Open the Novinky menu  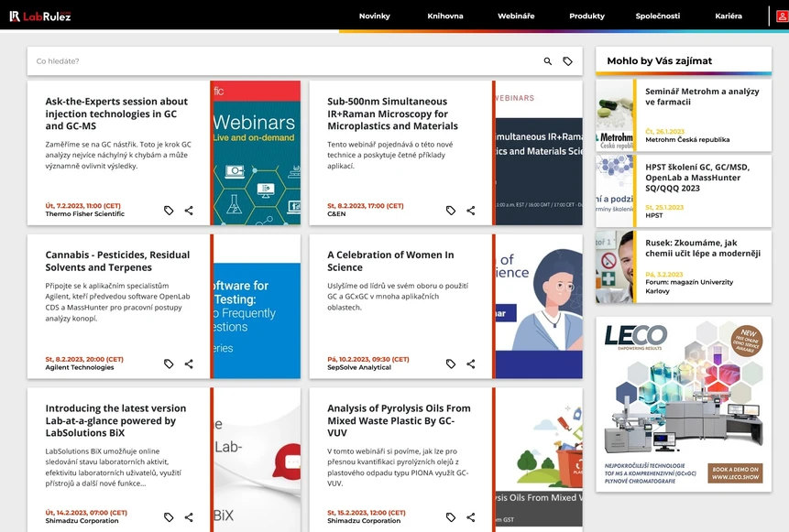[374, 16]
